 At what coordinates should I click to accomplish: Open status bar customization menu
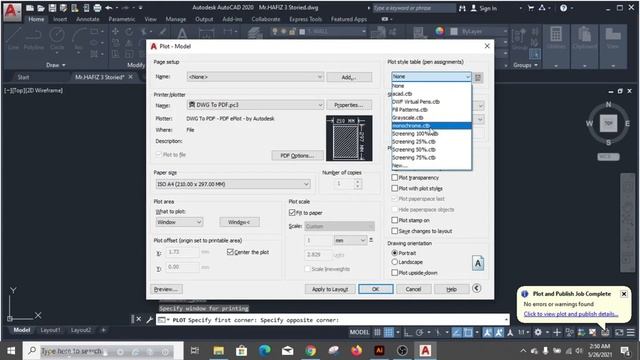point(630,332)
